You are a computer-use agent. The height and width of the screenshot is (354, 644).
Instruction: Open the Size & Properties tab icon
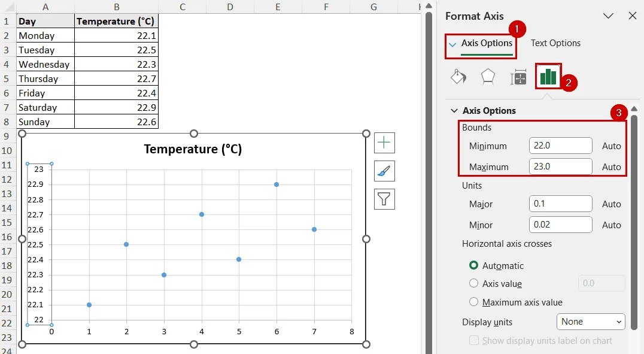518,77
